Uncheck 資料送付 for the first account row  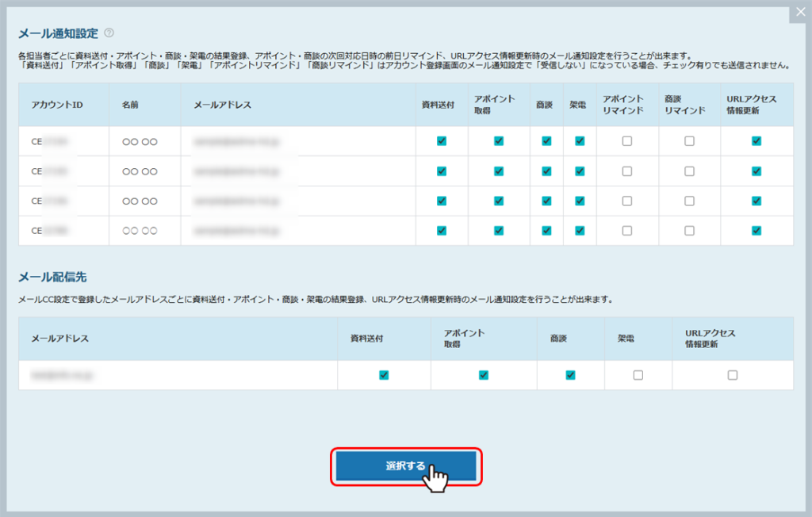pos(442,141)
